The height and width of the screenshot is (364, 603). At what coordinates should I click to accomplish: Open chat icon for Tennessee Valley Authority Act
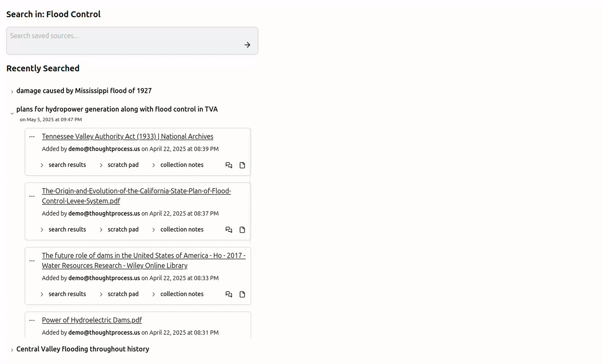[x=229, y=165]
